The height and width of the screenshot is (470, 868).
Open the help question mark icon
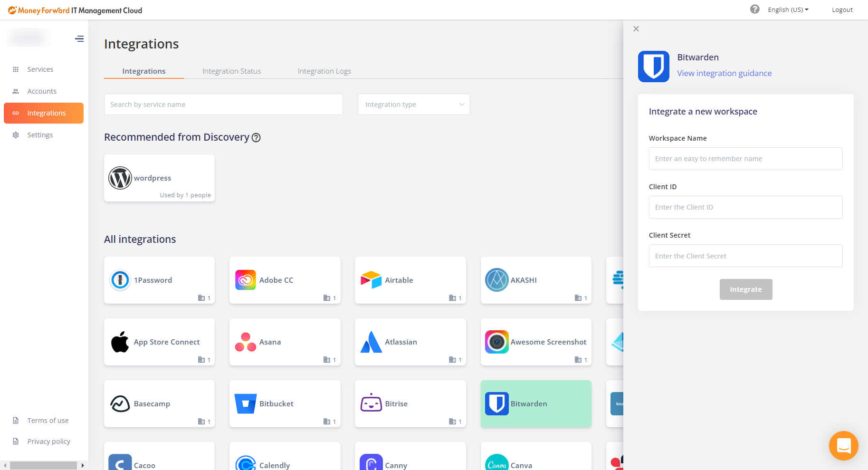click(754, 9)
